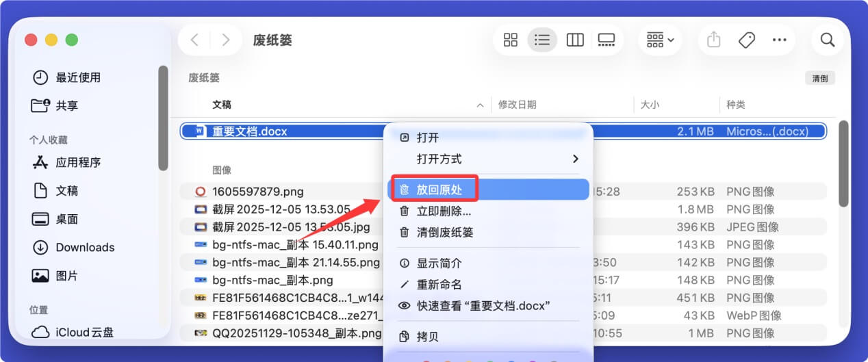The width and height of the screenshot is (868, 362).
Task: Choose 重新命名 in the context menu
Action: 488,285
